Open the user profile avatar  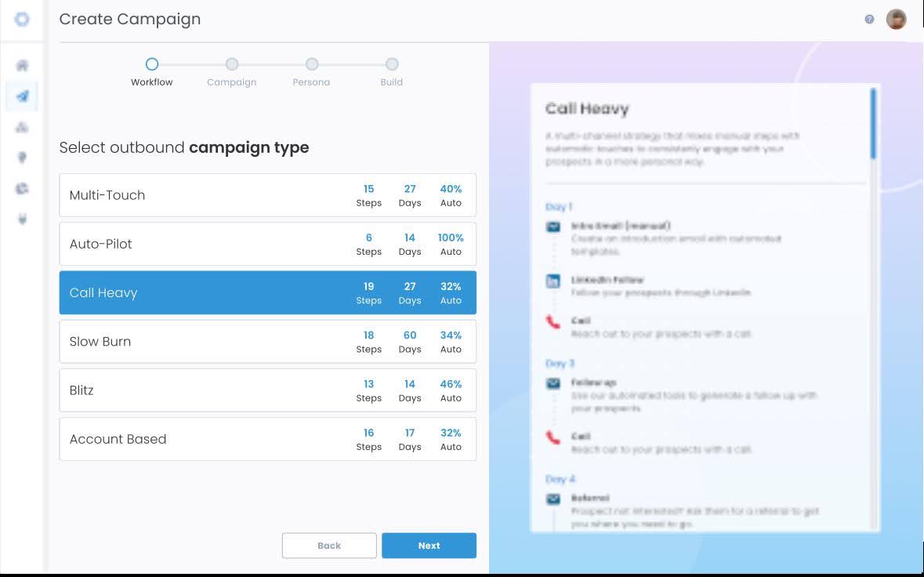896,20
